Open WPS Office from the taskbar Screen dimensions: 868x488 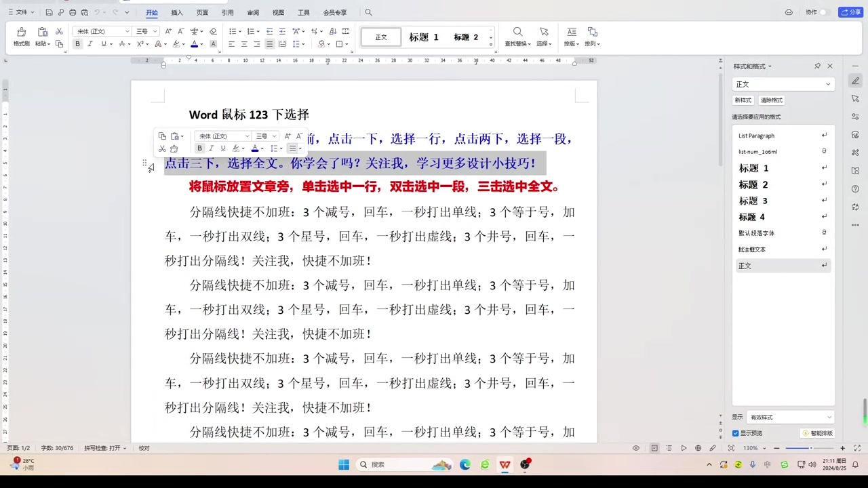(x=505, y=464)
